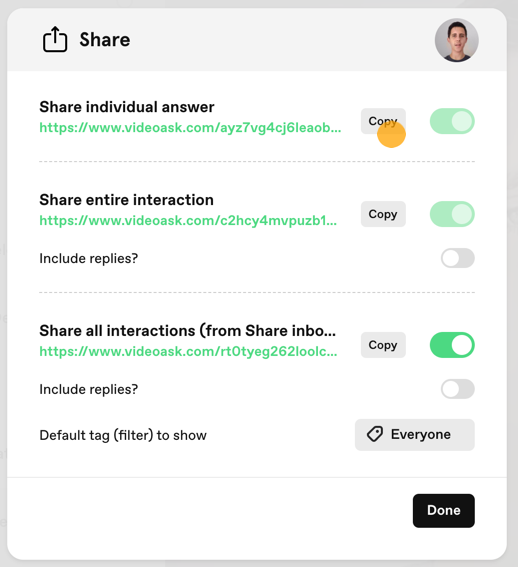Copy the all interactions link

tap(383, 345)
